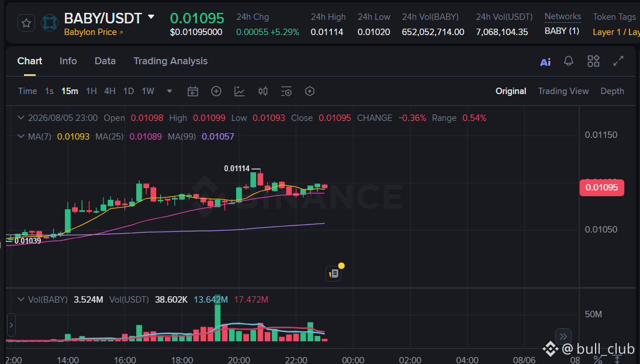This screenshot has height=364, width=640.
Task: Switch to the Chart tab
Action: 30,61
